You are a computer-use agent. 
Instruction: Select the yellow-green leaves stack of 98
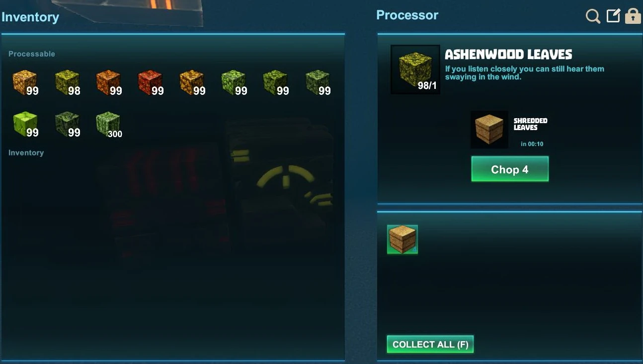[x=68, y=82]
